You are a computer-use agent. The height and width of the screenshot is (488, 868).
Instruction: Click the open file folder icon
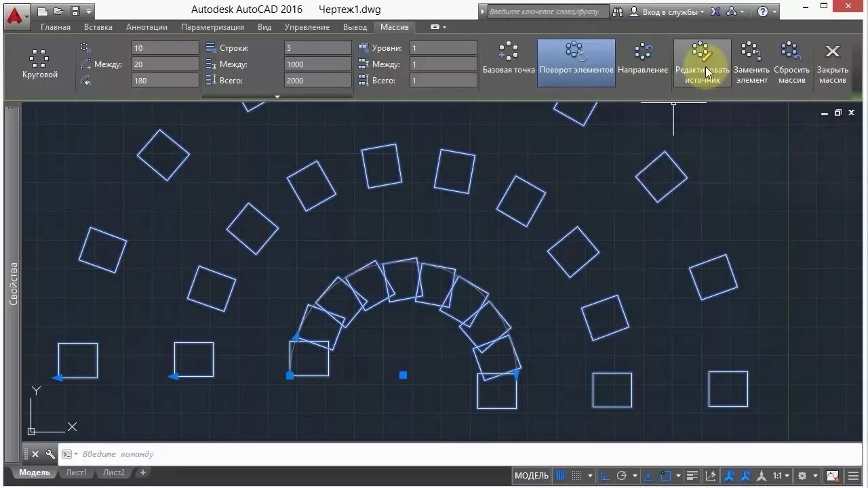pyautogui.click(x=59, y=11)
